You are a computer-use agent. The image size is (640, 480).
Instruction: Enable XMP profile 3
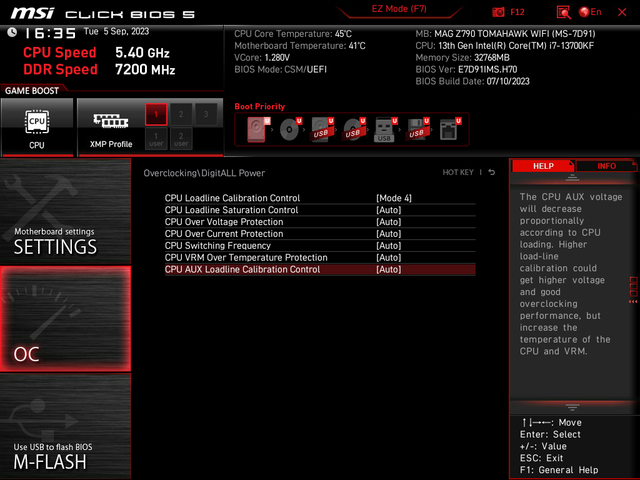coord(206,114)
